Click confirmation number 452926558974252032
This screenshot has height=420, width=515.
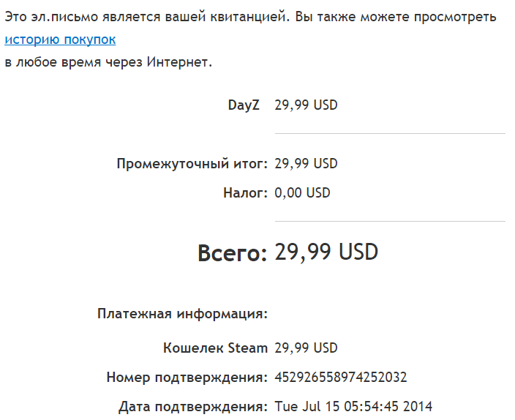point(341,378)
